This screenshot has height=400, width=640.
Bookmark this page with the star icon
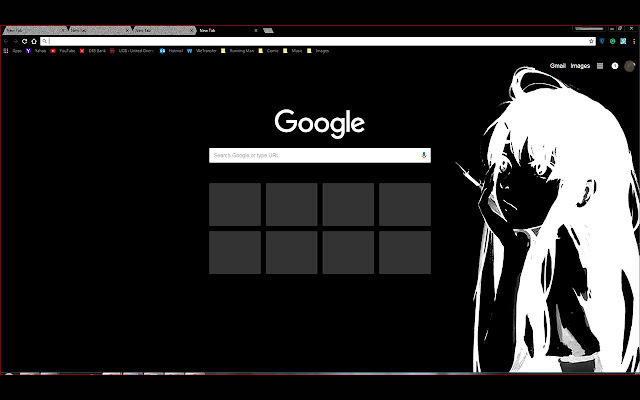(x=591, y=41)
